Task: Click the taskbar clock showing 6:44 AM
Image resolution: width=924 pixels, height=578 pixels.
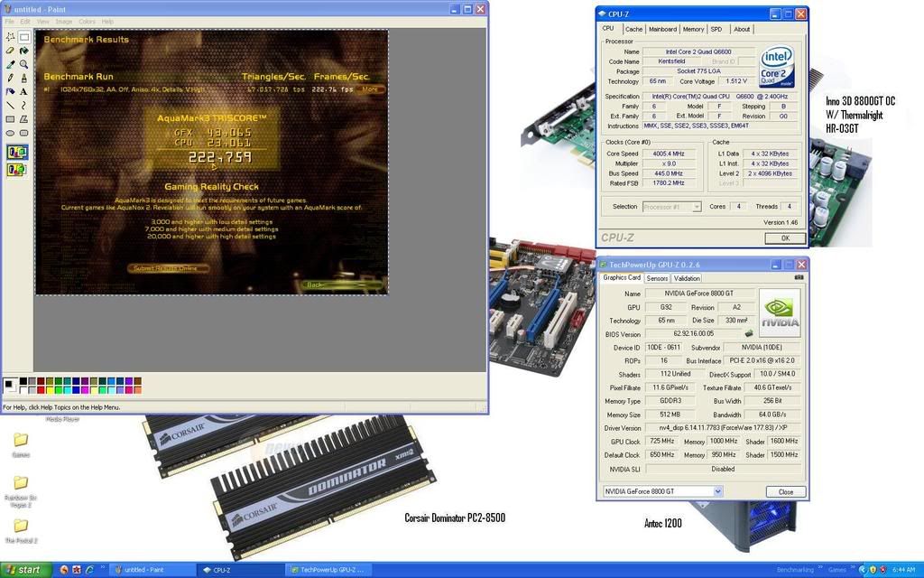Action: (x=903, y=570)
